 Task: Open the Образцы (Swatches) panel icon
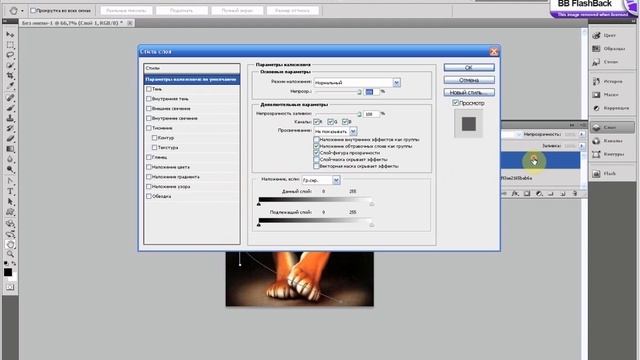click(596, 49)
